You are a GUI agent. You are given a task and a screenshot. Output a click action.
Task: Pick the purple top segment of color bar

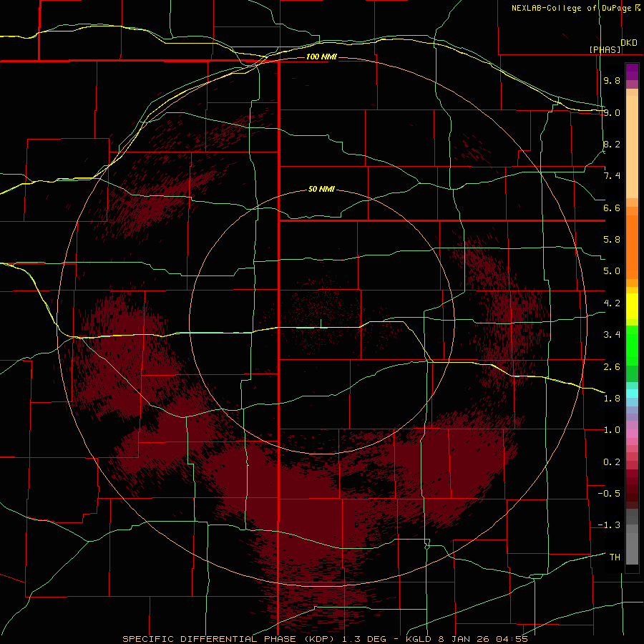click(x=632, y=72)
